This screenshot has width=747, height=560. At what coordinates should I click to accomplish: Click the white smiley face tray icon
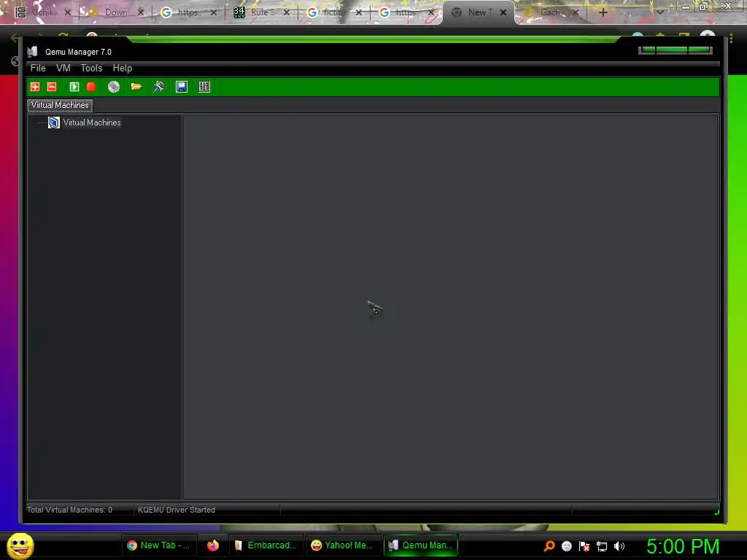(567, 545)
